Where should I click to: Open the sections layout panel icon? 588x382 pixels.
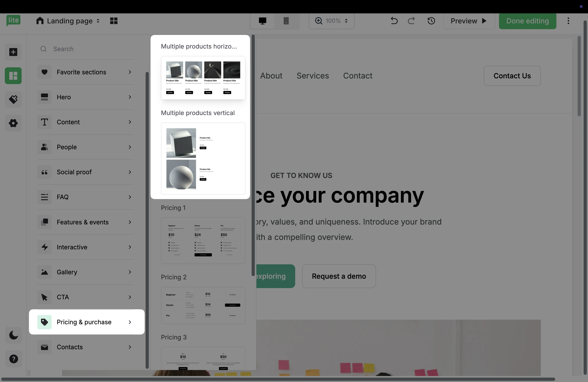point(13,76)
